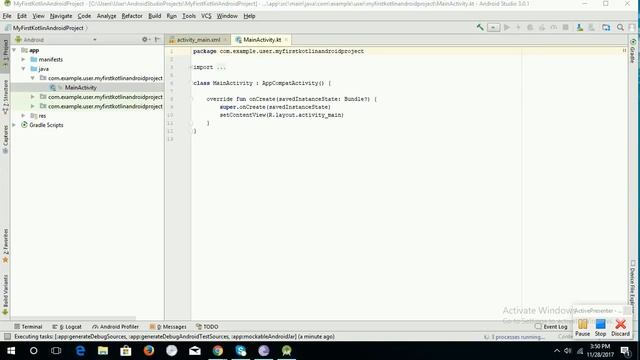Open the VCS menu
640x360 pixels.
[206, 16]
